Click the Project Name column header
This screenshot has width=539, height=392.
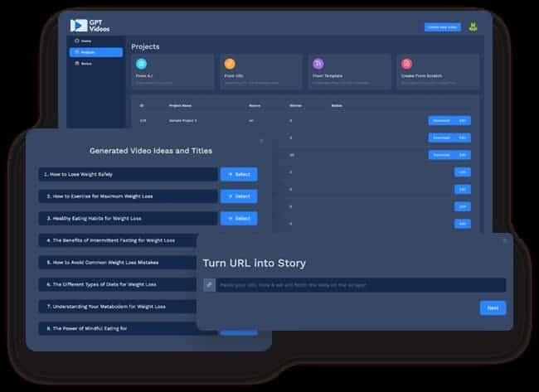tap(180, 106)
